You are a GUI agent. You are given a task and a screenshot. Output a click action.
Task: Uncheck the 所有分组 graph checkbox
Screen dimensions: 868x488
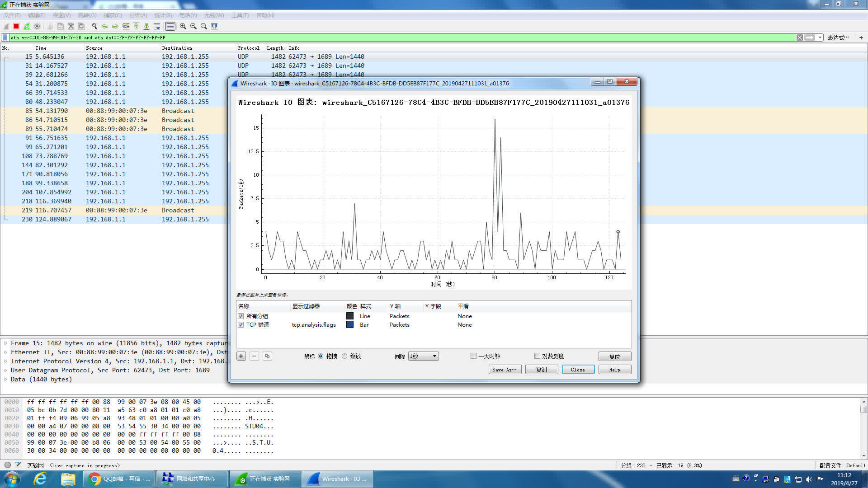tap(241, 316)
